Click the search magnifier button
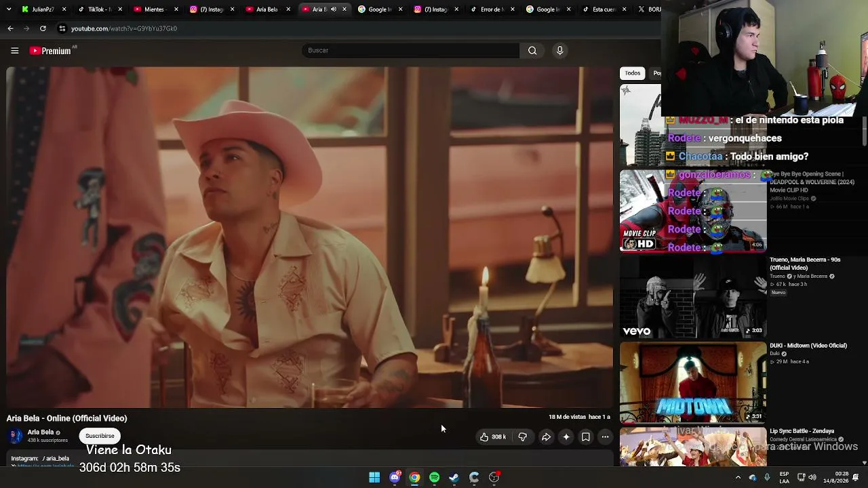This screenshot has width=868, height=488. coord(532,51)
